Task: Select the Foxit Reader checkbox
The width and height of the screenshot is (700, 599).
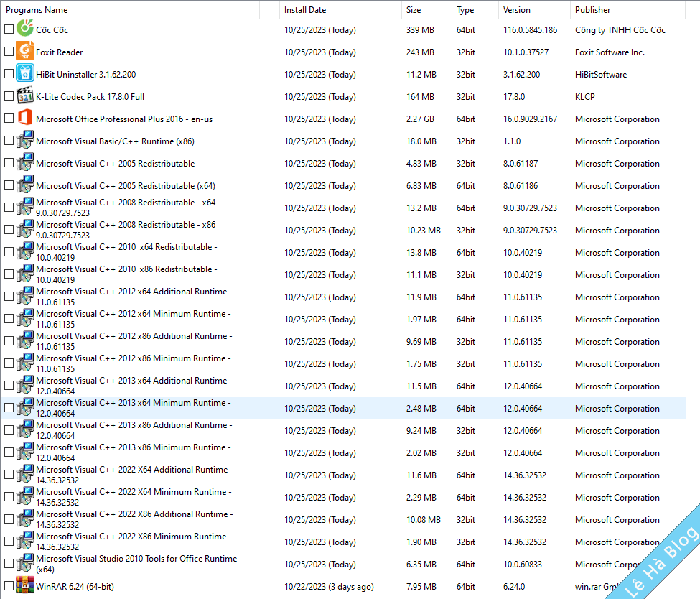Action: 9,52
